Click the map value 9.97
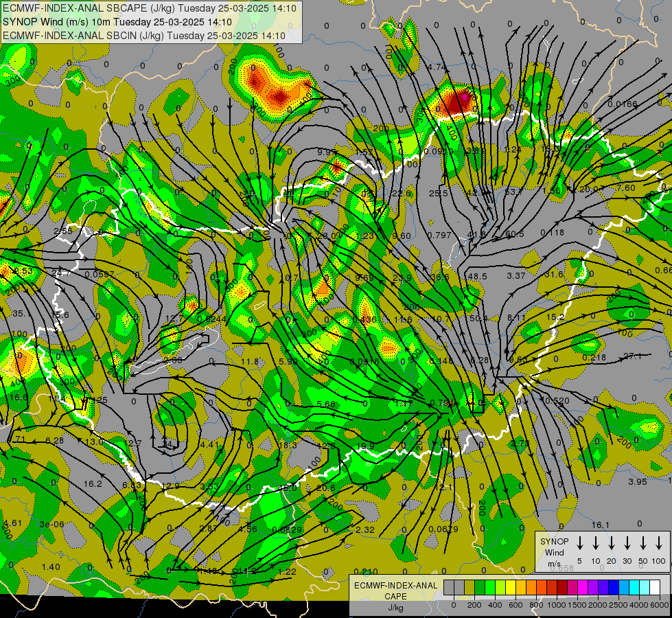 (x=327, y=152)
